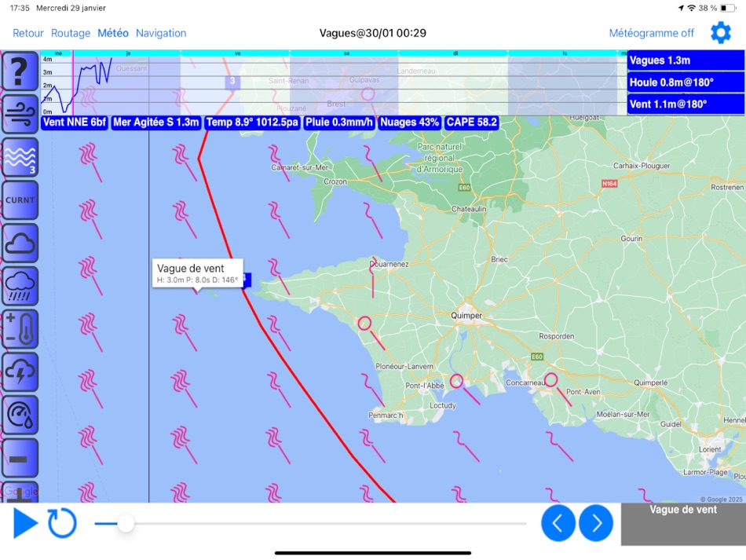Tap Gourin on the map
746x560 pixels.
pyautogui.click(x=631, y=238)
